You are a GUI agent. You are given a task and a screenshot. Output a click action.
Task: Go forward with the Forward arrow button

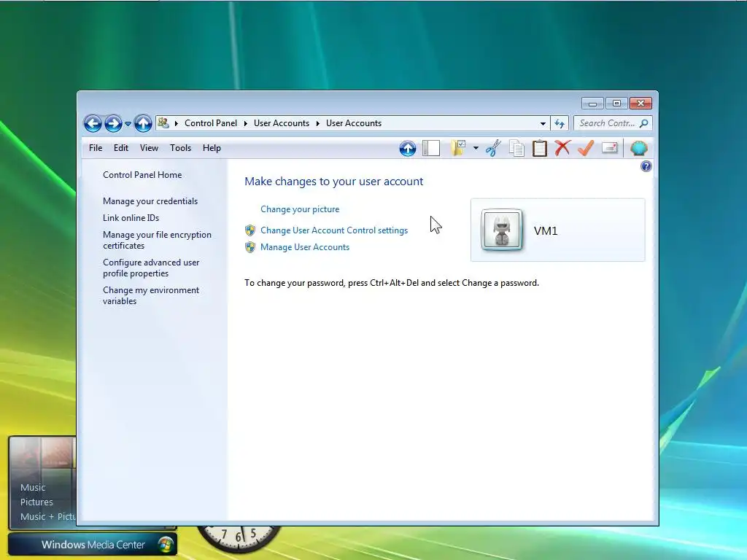point(113,124)
